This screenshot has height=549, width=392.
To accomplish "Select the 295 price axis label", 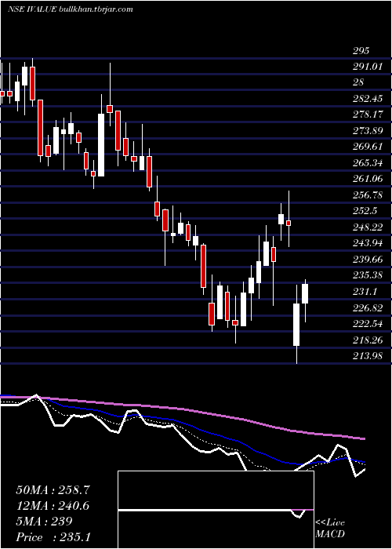I will tap(361, 51).
